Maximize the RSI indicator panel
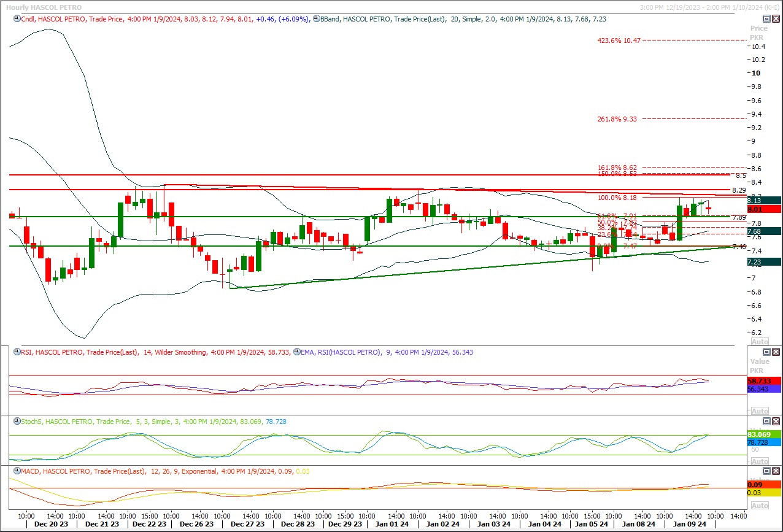Viewport: 783px width, 532px height. point(766,352)
